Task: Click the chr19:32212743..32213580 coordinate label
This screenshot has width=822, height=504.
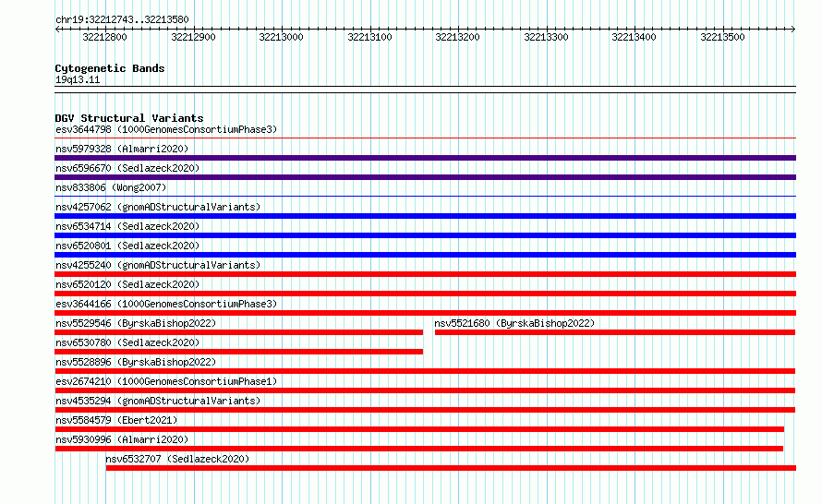Action: tap(122, 20)
